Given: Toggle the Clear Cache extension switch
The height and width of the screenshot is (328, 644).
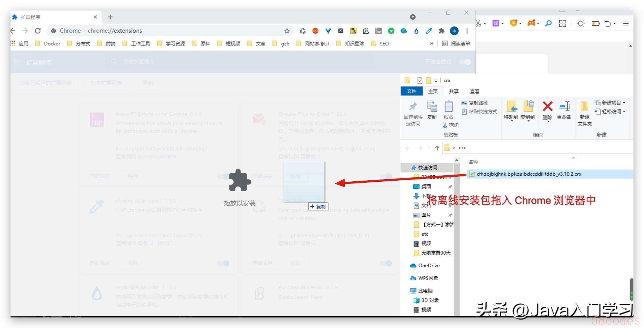Looking at the screenshot, I should click(386, 263).
